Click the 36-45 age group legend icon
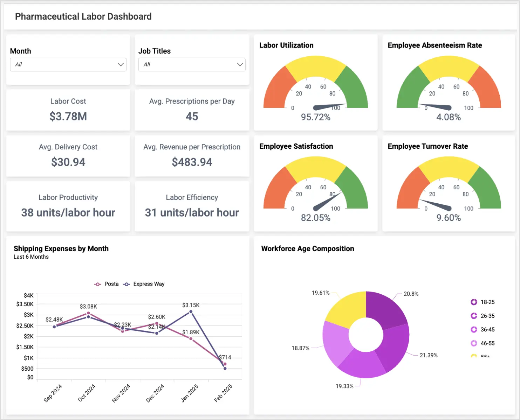Image resolution: width=520 pixels, height=420 pixels. 474,329
